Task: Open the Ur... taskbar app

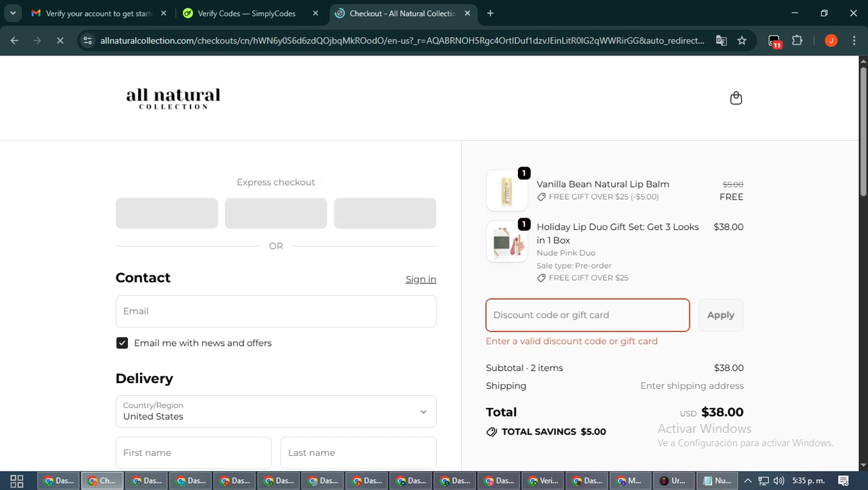Action: click(x=674, y=481)
